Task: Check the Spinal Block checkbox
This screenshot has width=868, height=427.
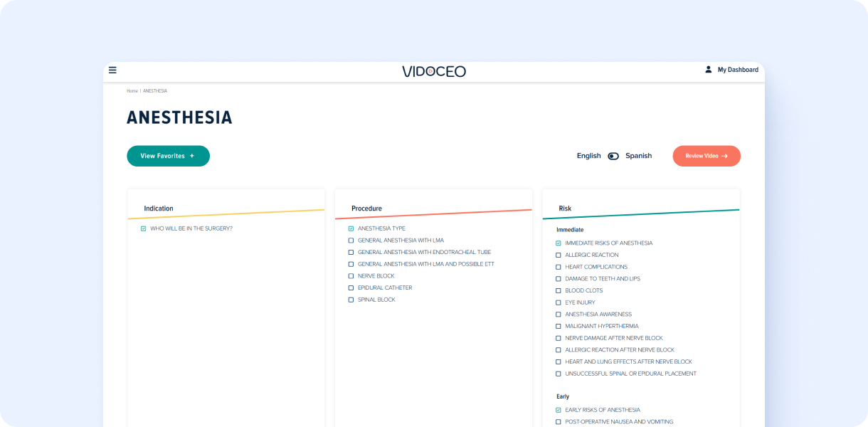Action: click(x=351, y=300)
